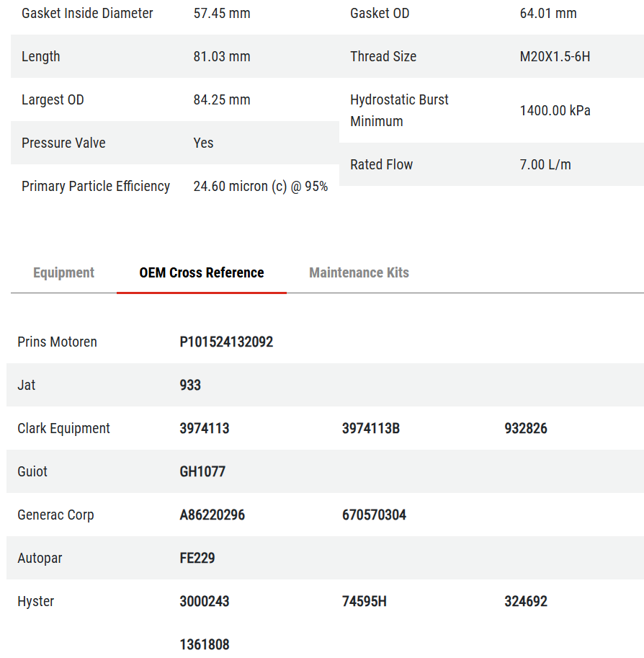Click Generac Corp part A86220296
Viewport: 644px width, 658px height.
[x=213, y=515]
